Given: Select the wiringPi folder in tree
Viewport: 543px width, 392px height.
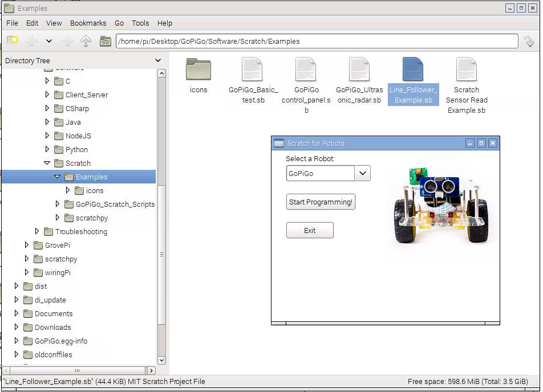Looking at the screenshot, I should click(58, 273).
